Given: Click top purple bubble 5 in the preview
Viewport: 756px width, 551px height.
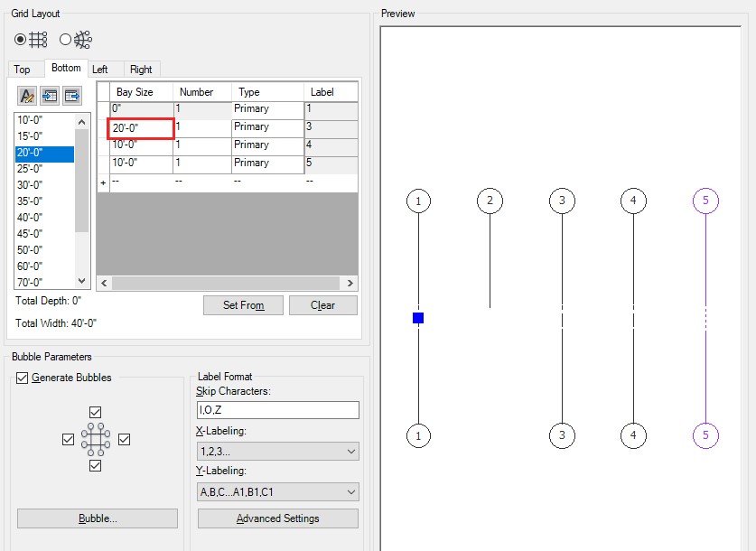Looking at the screenshot, I should (x=705, y=201).
